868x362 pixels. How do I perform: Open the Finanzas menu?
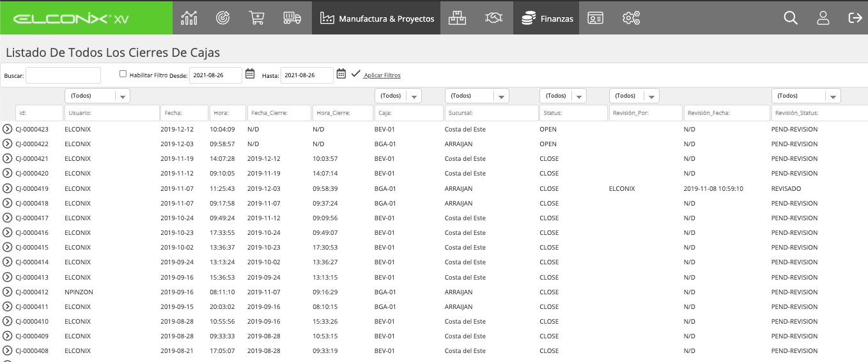547,18
